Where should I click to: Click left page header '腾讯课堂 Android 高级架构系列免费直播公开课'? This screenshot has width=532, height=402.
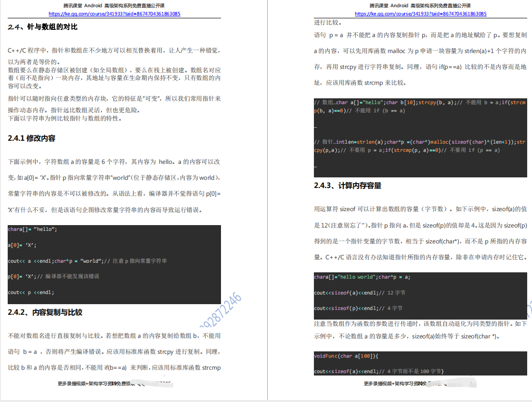[x=114, y=5]
